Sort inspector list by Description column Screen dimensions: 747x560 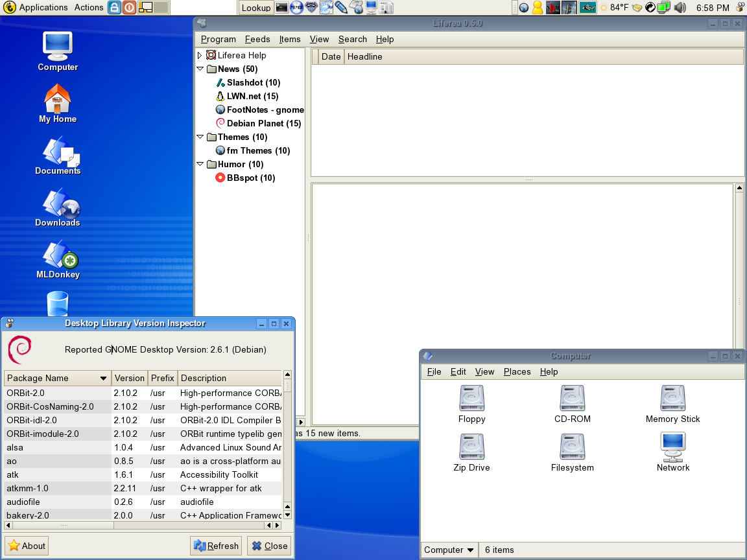(230, 378)
